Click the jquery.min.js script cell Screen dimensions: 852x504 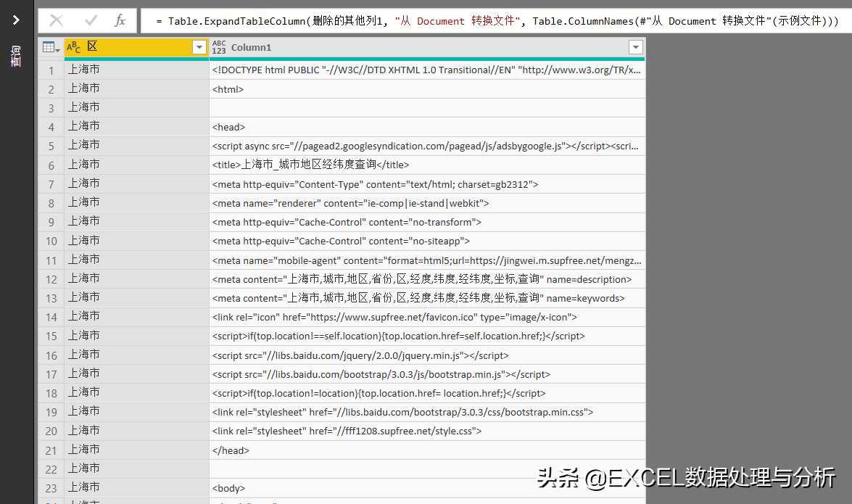click(x=427, y=355)
